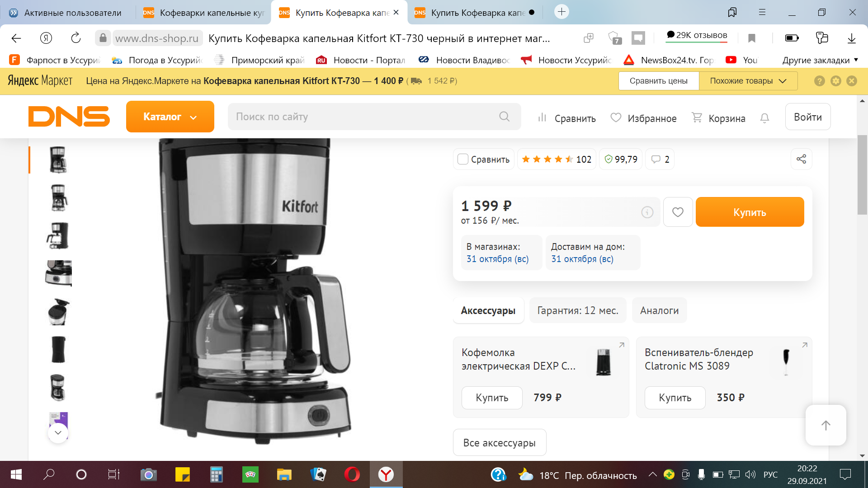Expand Похожие товары dropdown

pos(748,81)
